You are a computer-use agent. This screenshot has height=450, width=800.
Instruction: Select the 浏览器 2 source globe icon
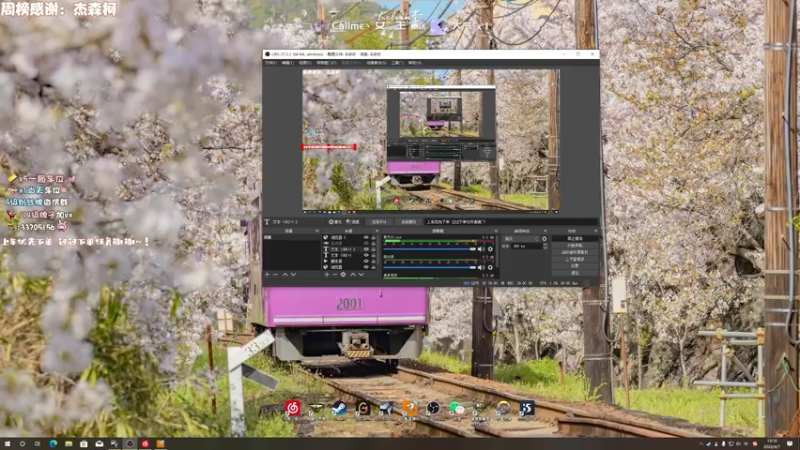pos(326,237)
